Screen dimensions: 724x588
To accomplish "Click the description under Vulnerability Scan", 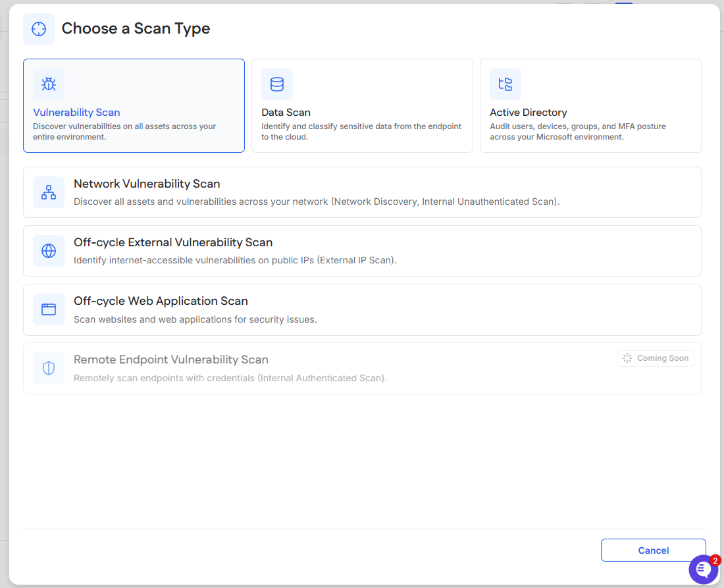I will (124, 132).
